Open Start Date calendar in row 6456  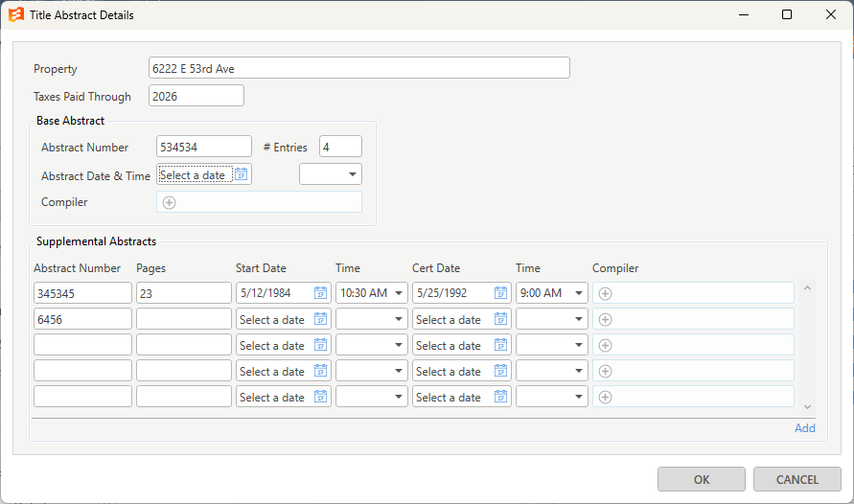[x=321, y=319]
